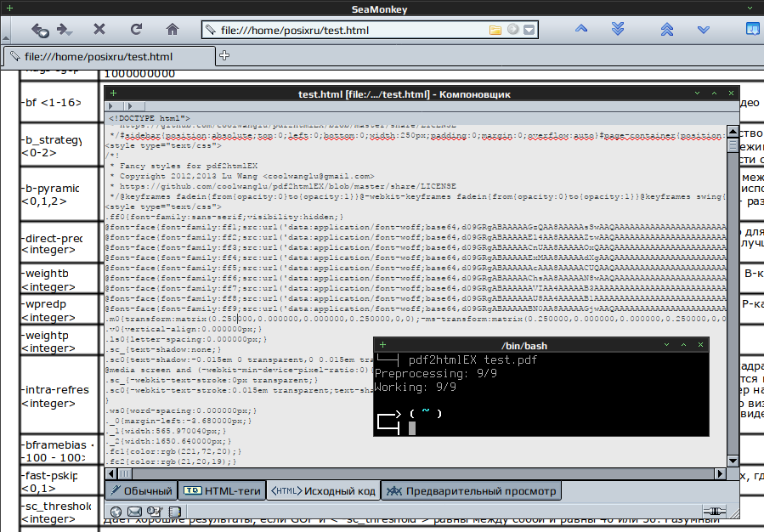Click "pdf2htmlEX test.pdf" in the bash terminal
The height and width of the screenshot is (532, 764).
tap(473, 360)
